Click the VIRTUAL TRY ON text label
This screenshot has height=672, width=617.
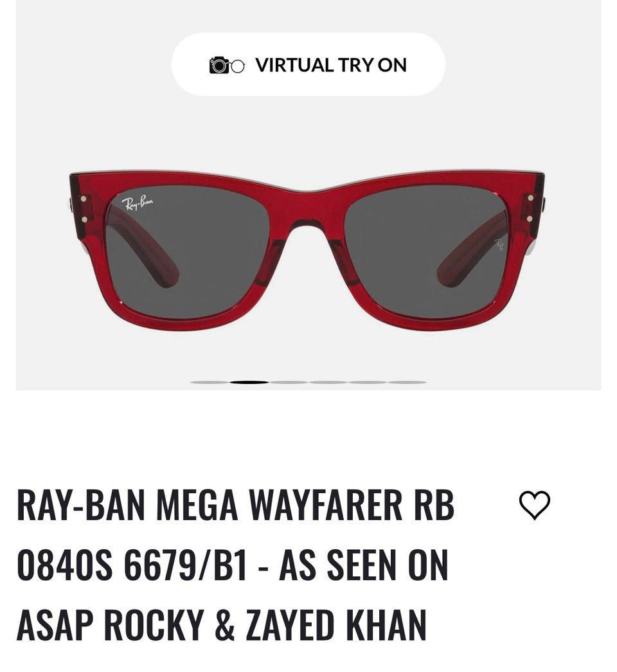(331, 65)
